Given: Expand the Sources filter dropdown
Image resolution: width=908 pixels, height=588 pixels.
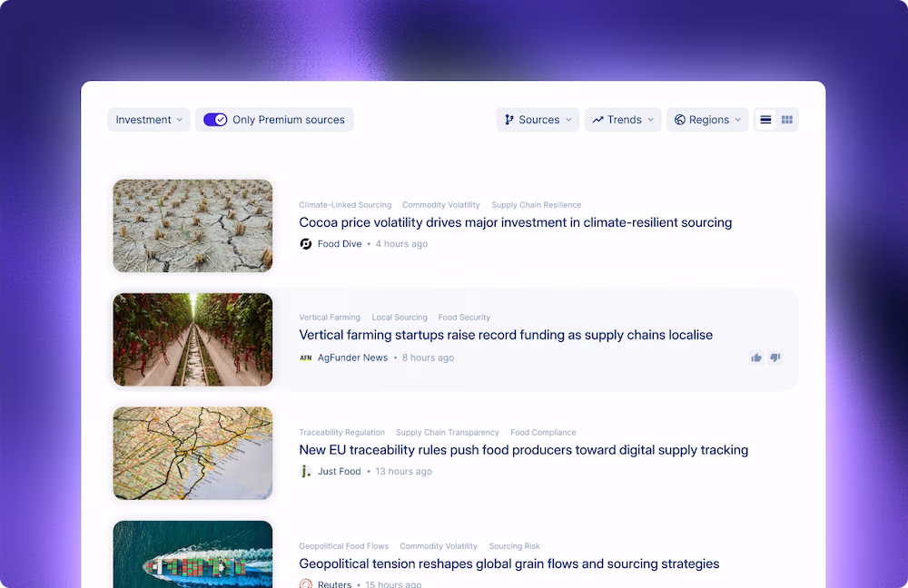Looking at the screenshot, I should tap(538, 120).
